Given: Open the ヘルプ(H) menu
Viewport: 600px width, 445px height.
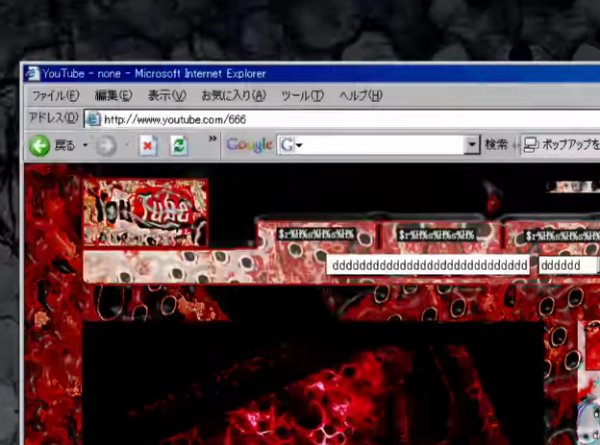Looking at the screenshot, I should 361,95.
